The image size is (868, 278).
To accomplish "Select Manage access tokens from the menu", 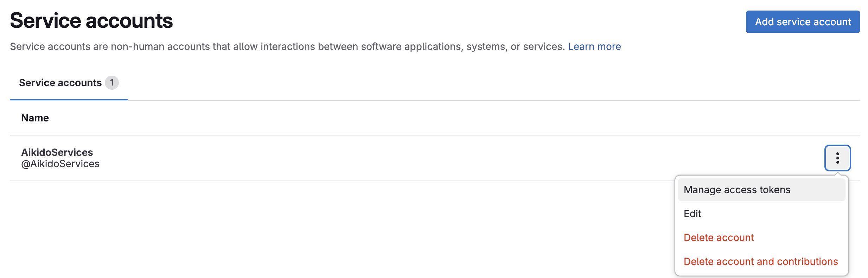I will [x=737, y=189].
